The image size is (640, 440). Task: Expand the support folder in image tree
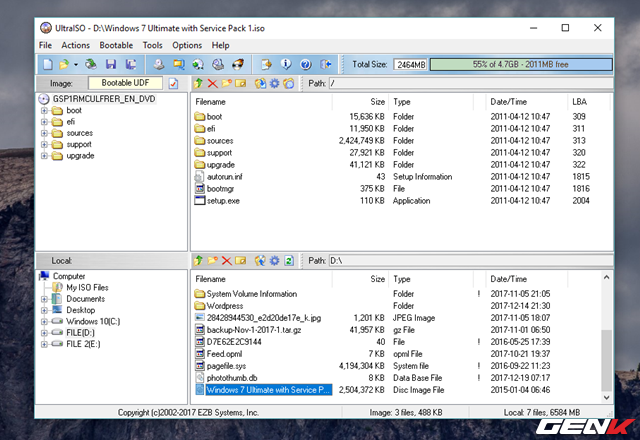pos(44,144)
